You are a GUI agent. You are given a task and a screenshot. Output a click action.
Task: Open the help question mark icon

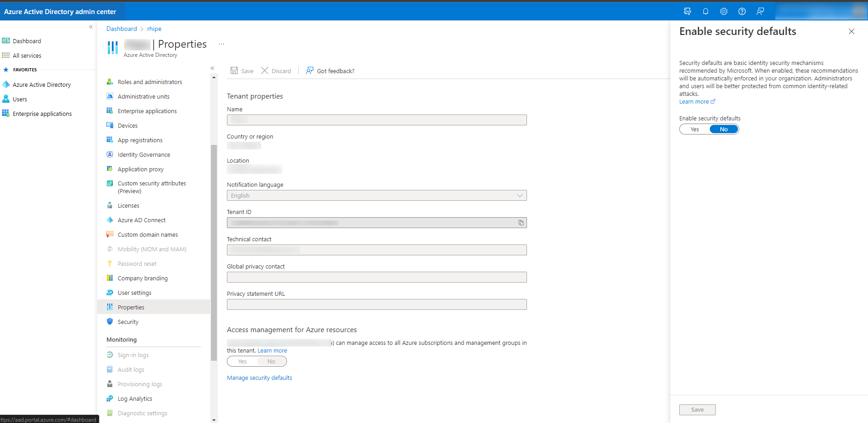coord(742,11)
